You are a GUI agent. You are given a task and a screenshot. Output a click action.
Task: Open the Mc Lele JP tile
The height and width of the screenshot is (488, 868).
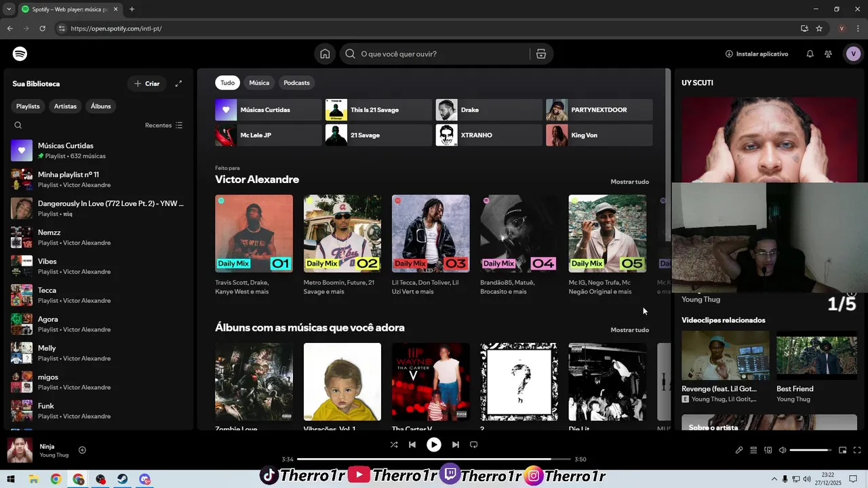coord(269,135)
